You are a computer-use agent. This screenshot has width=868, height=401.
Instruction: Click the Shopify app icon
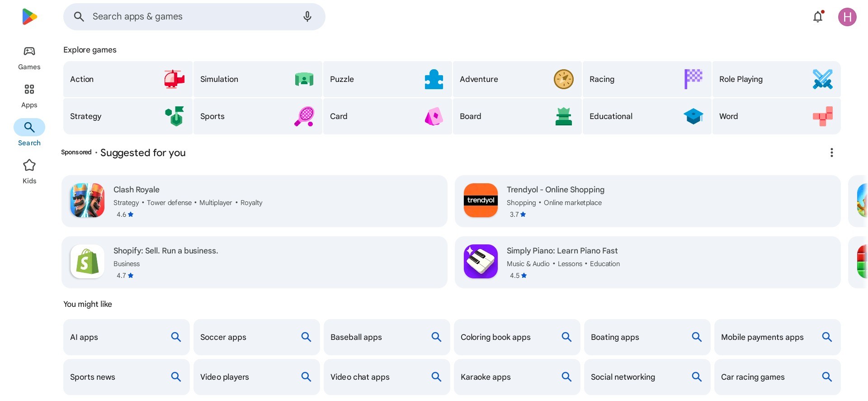pos(87,262)
